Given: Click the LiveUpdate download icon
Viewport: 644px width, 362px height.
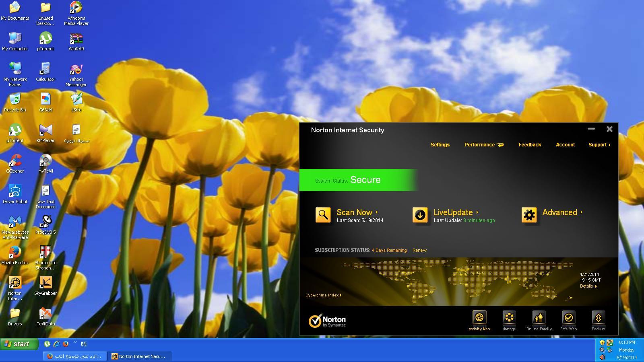Looking at the screenshot, I should [420, 215].
